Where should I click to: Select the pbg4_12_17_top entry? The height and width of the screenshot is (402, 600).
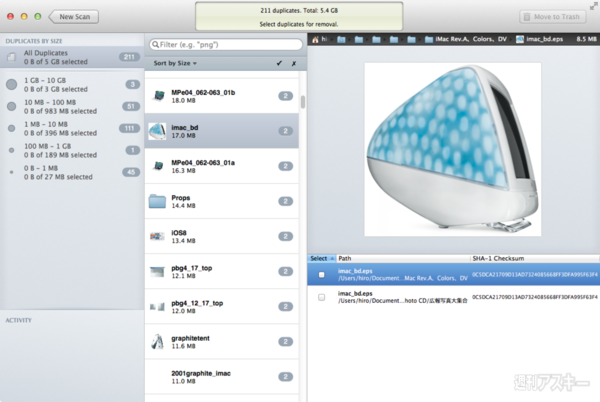[222, 307]
